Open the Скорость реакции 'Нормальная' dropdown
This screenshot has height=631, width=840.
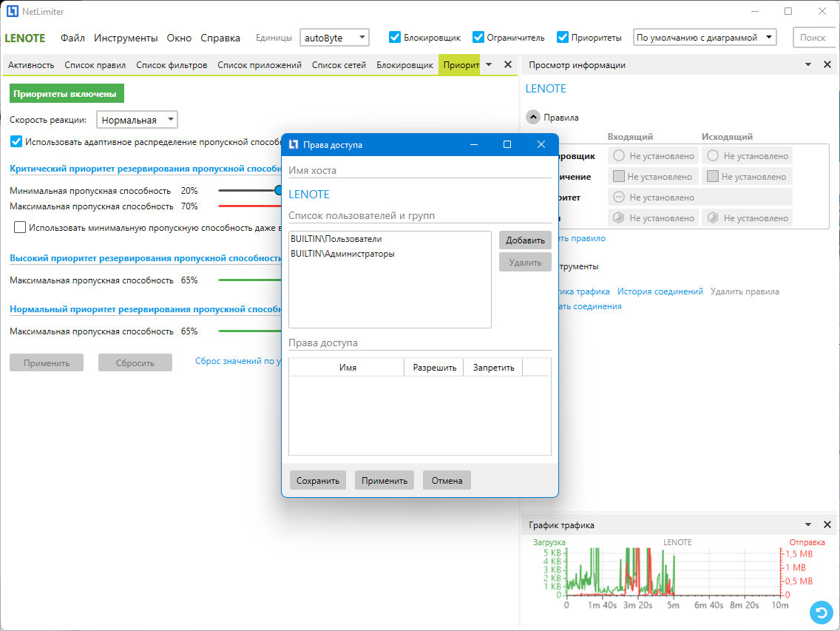click(137, 120)
